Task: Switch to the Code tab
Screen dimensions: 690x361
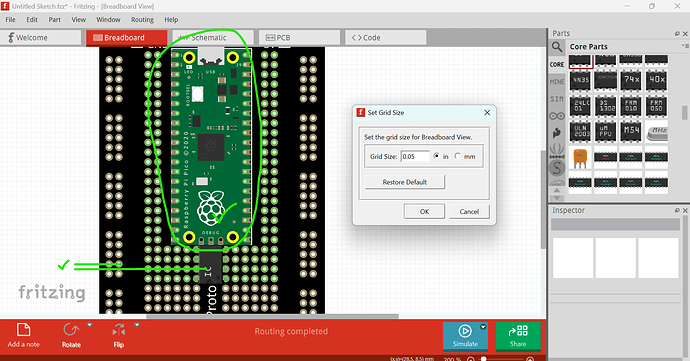Action: (385, 38)
